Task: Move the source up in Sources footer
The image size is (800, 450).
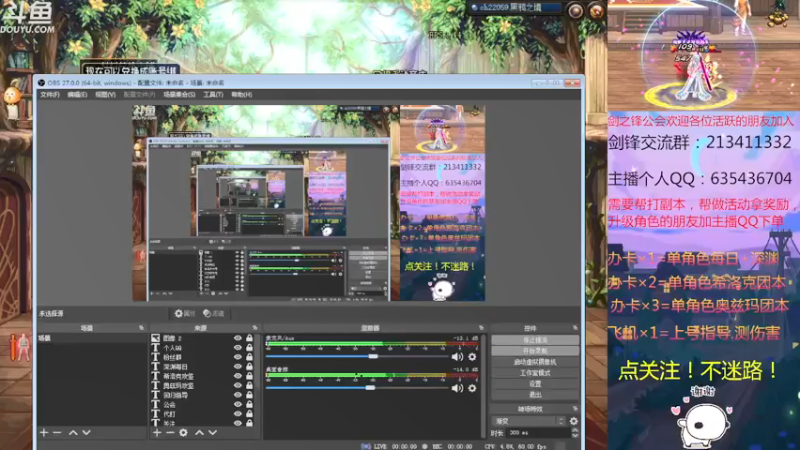Action: [199, 433]
